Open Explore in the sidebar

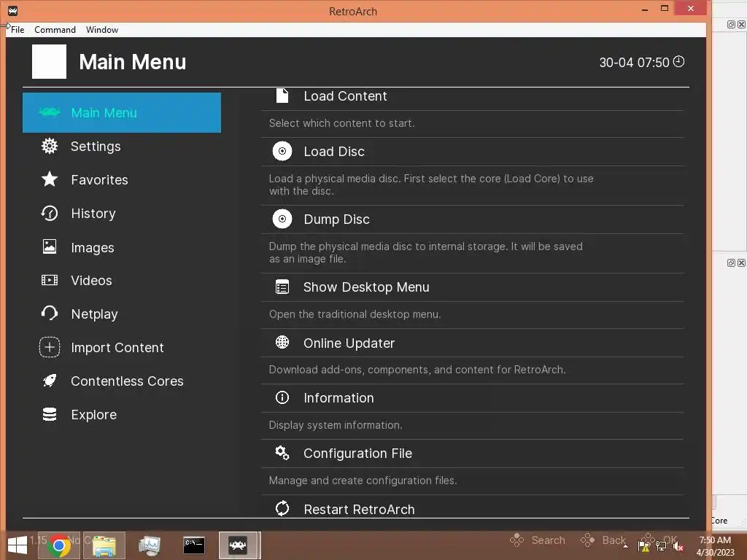[x=122, y=414]
